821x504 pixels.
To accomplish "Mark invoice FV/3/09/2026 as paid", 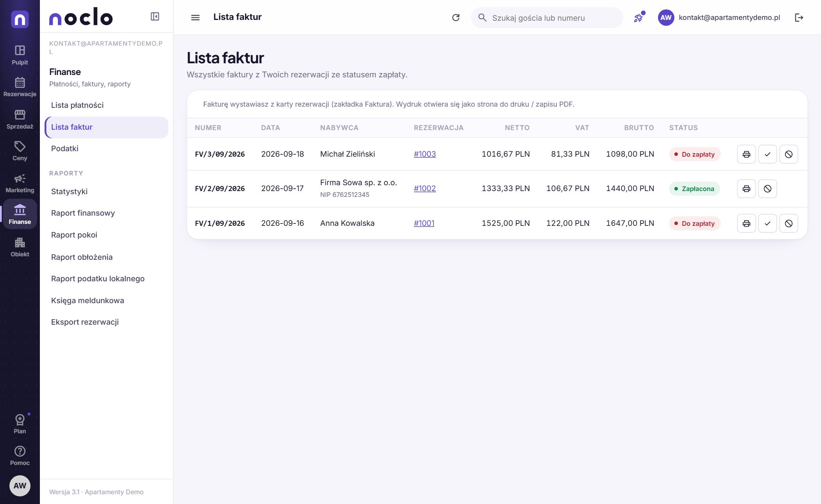I will (x=767, y=154).
